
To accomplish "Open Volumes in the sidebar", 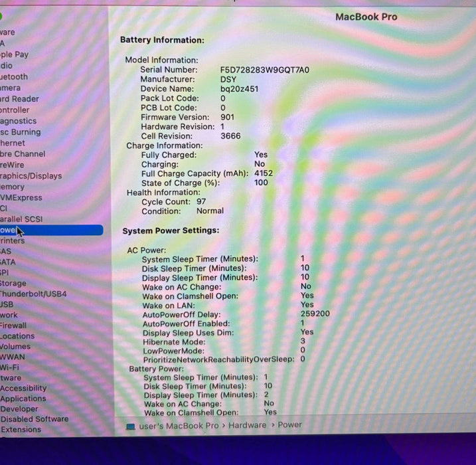I will [15, 346].
